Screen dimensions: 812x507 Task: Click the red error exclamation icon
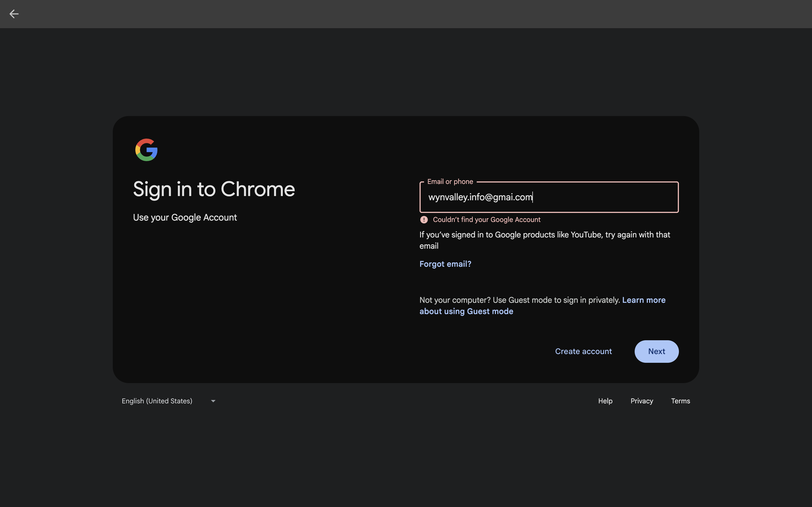(424, 220)
